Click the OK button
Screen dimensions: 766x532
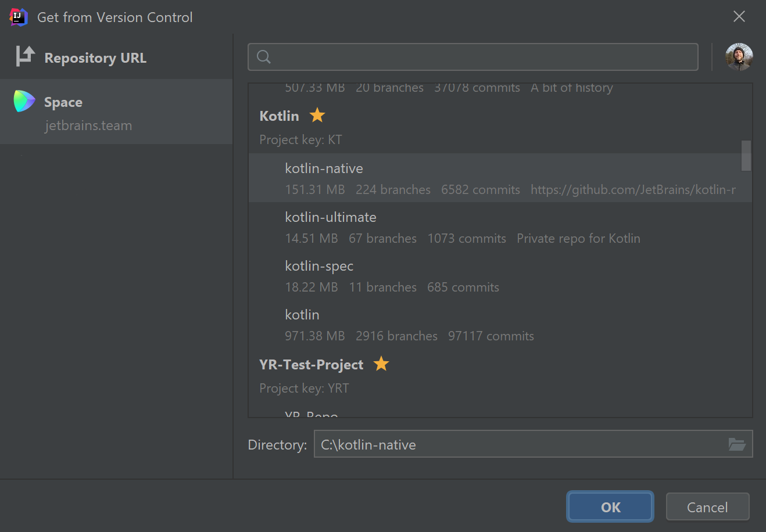click(610, 507)
